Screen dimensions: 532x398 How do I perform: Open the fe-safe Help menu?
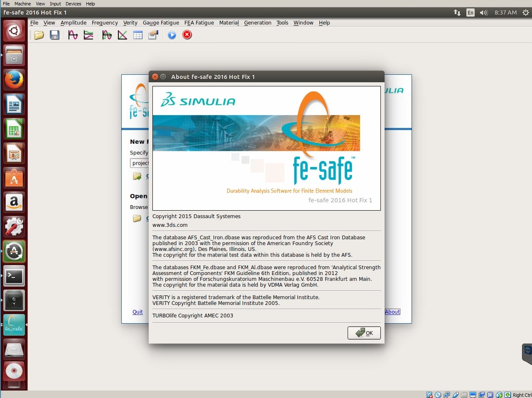pyautogui.click(x=324, y=23)
